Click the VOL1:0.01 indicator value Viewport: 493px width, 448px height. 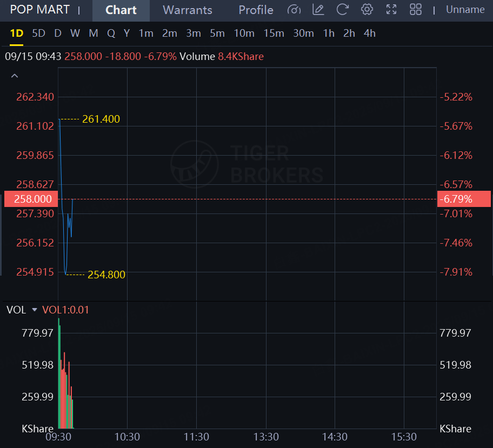65,310
